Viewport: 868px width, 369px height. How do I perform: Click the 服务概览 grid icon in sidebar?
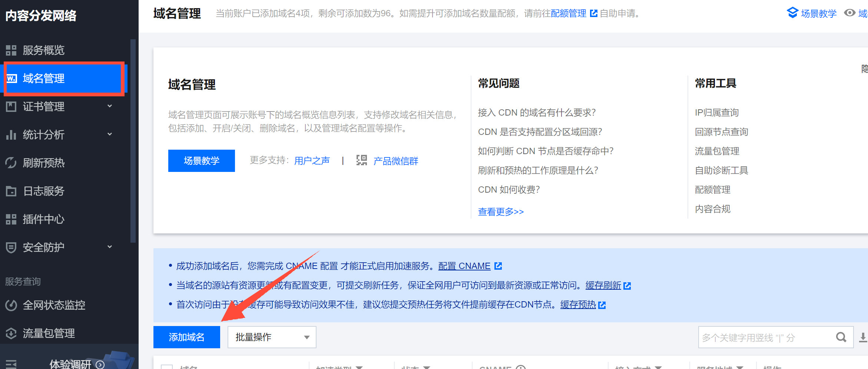coord(11,50)
